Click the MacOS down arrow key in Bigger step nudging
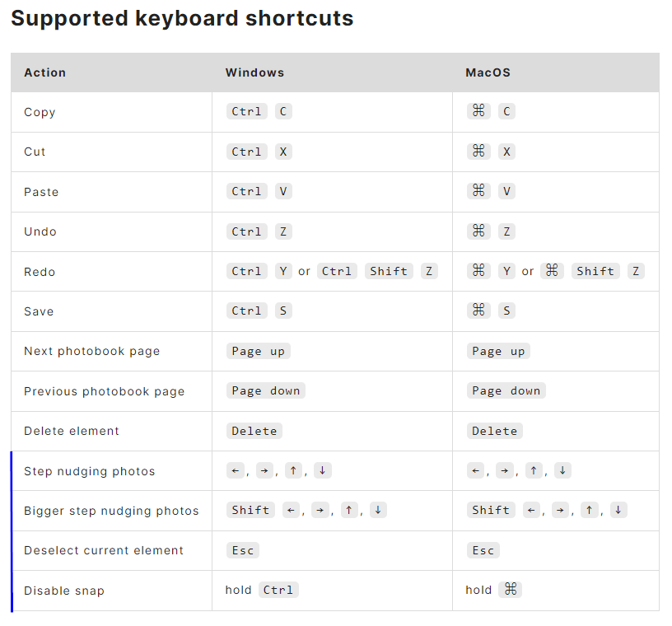Image resolution: width=672 pixels, height=626 pixels. (618, 510)
